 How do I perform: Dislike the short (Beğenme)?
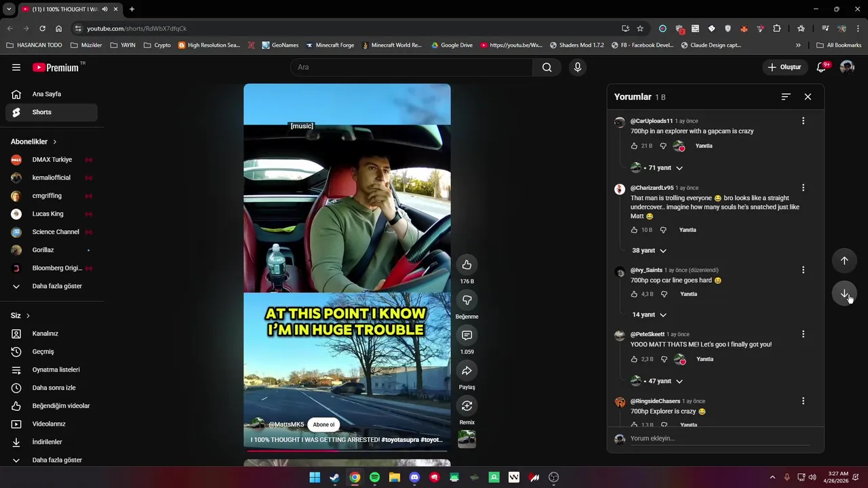click(467, 300)
